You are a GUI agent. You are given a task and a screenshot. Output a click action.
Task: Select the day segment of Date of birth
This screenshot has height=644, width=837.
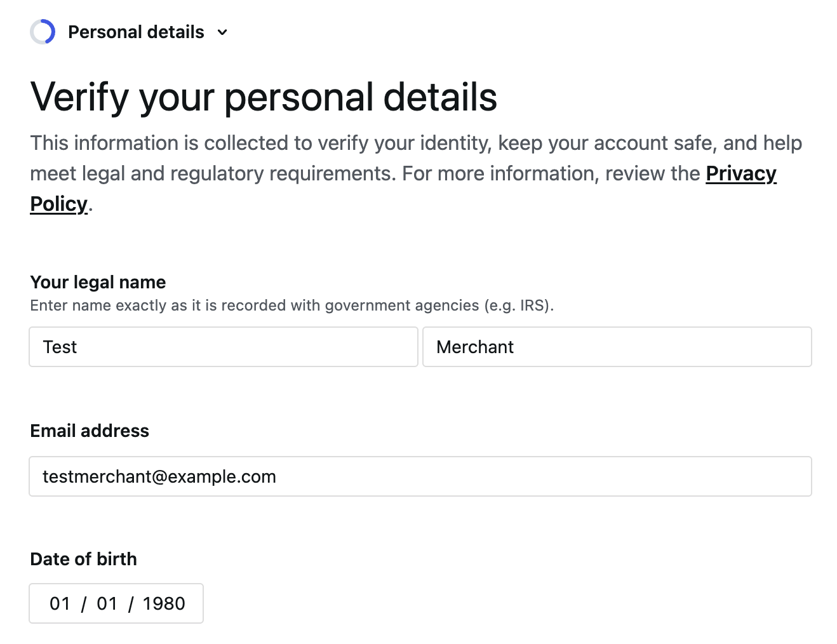coord(107,603)
